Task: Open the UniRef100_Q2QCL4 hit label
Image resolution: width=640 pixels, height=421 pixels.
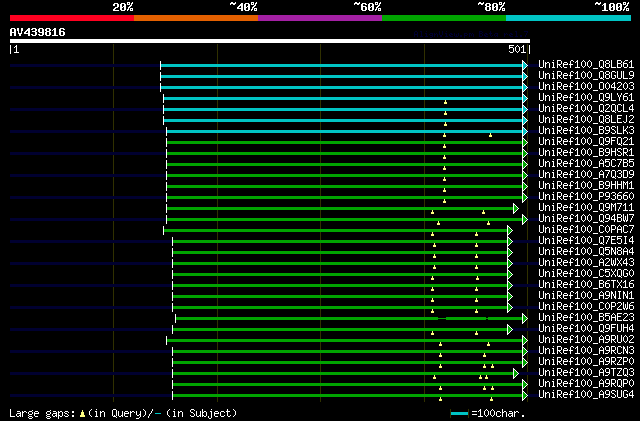Action: (x=586, y=108)
